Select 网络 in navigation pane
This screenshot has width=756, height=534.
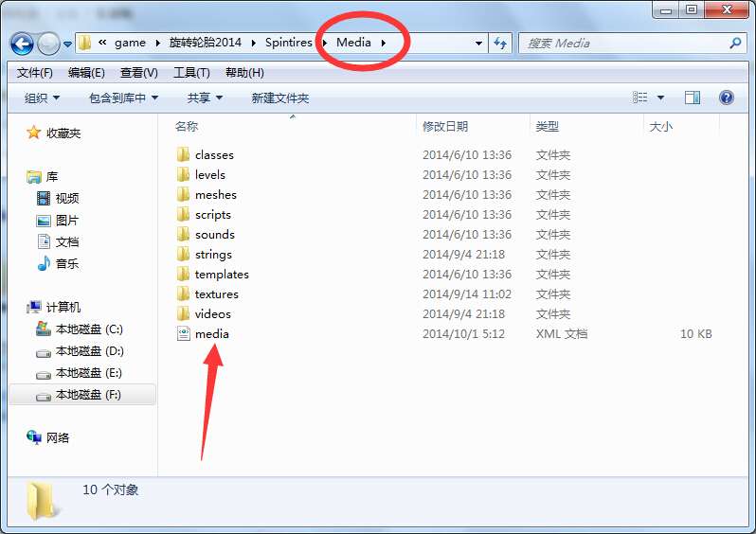[x=48, y=437]
